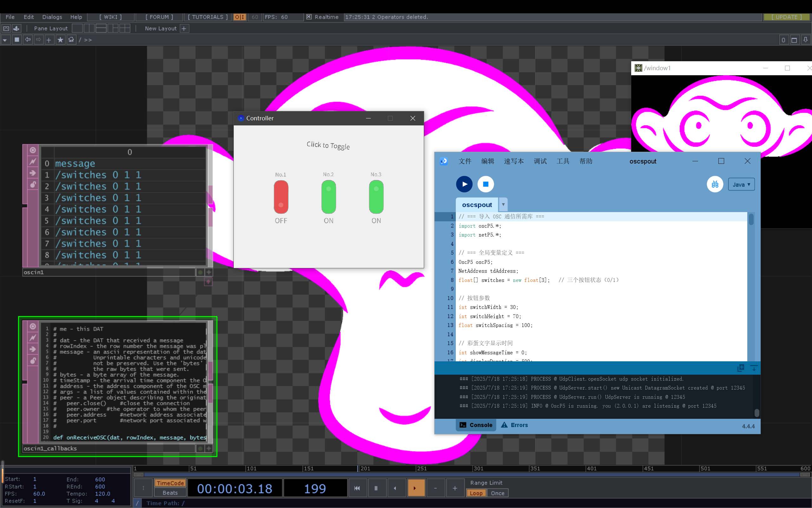
Task: Enable the Processing debugger icon
Action: coord(715,184)
